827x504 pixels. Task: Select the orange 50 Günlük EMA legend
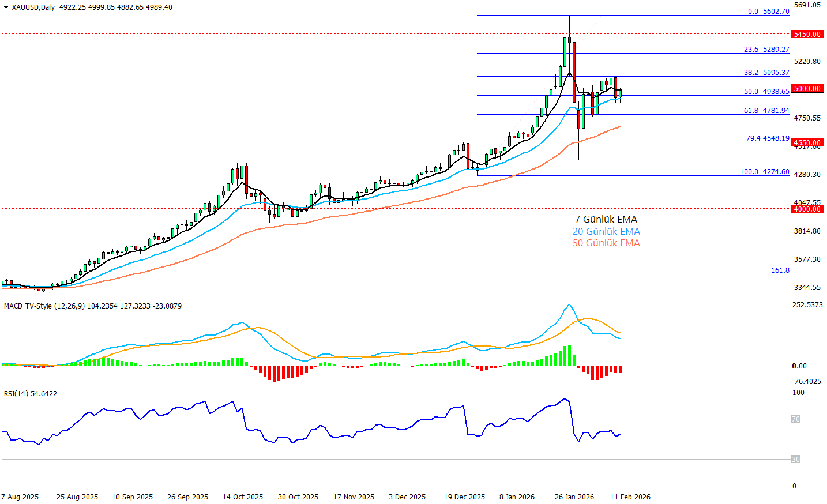[606, 243]
